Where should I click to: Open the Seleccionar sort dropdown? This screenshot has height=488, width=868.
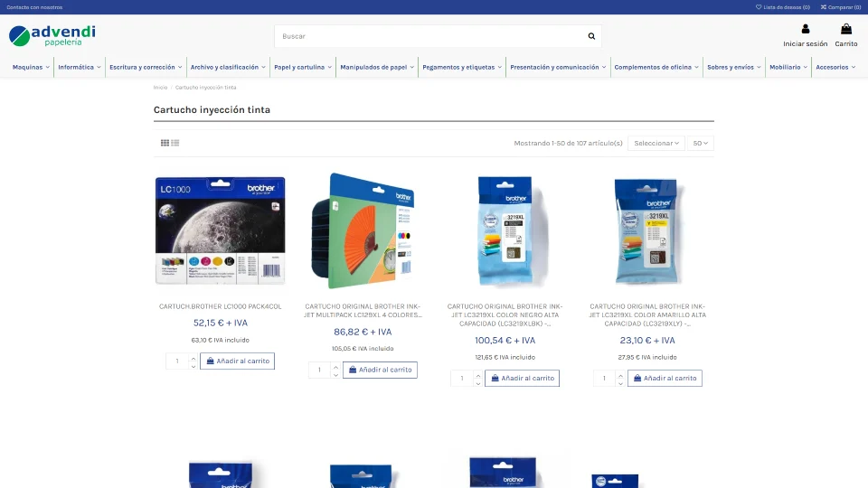(656, 143)
